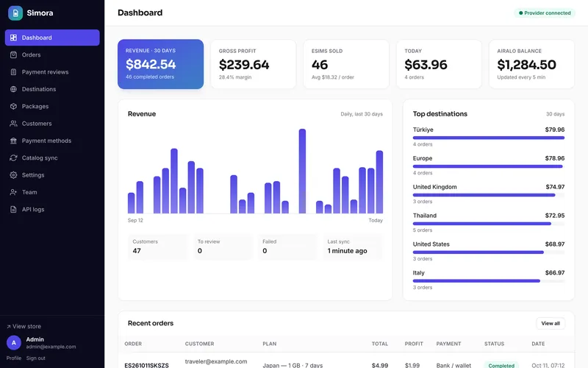Click the Italy progress bar
588x368 pixels.
click(489, 281)
